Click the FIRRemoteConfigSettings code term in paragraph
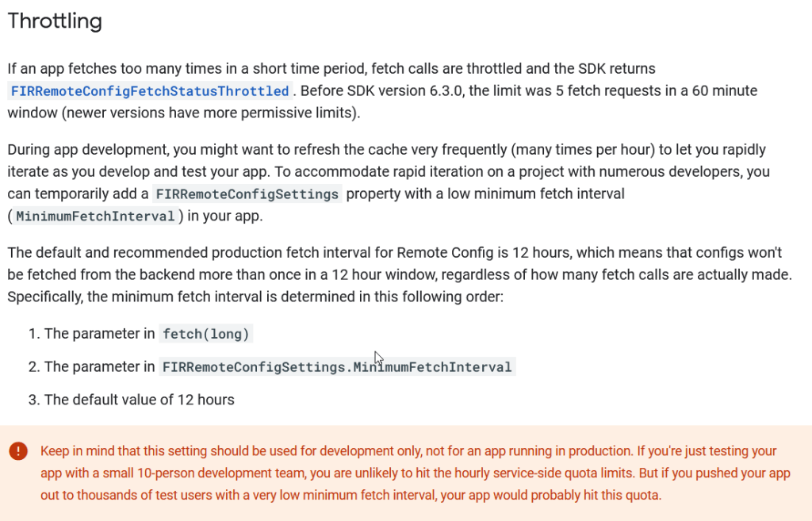The height and width of the screenshot is (521, 812). (247, 194)
